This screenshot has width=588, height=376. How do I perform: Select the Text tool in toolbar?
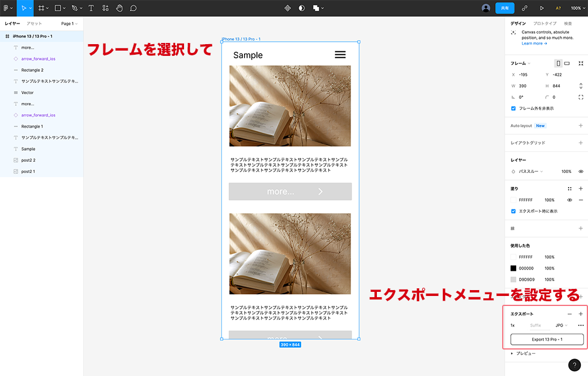coord(91,8)
